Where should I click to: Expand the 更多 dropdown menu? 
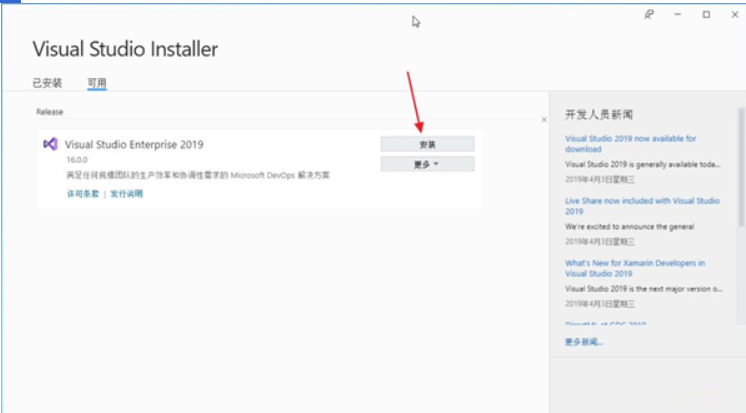click(x=427, y=164)
